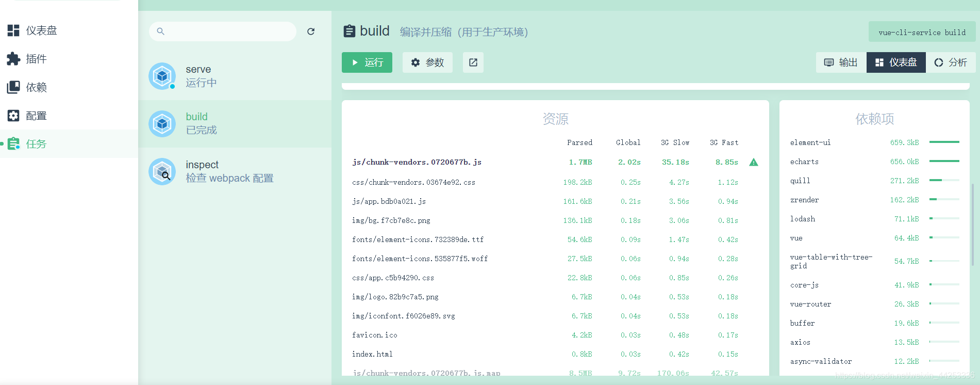Focus the task search input field

tap(223, 31)
